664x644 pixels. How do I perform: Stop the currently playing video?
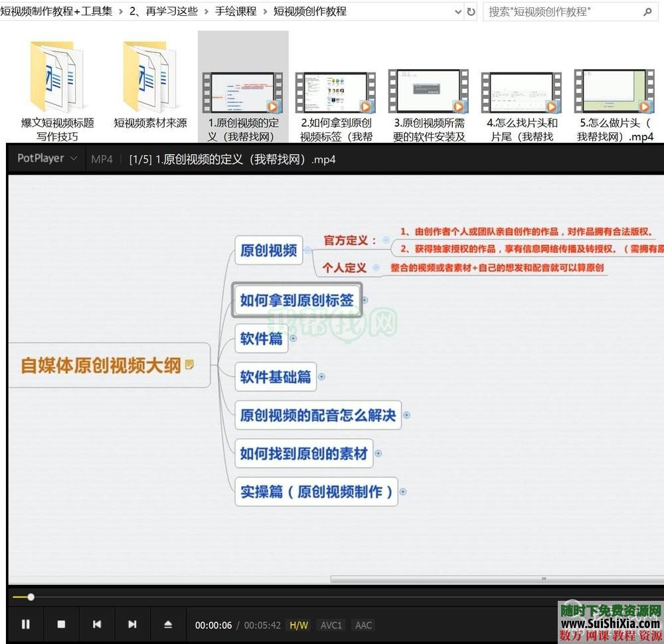pyautogui.click(x=62, y=625)
